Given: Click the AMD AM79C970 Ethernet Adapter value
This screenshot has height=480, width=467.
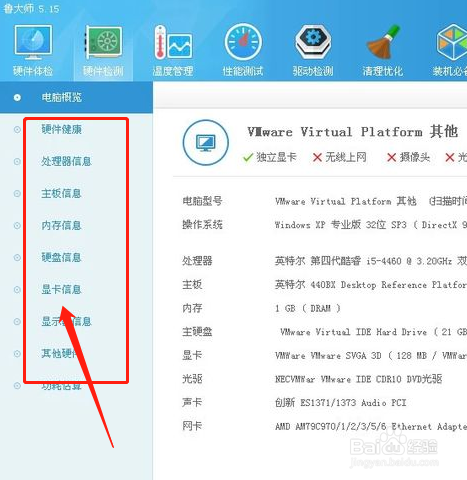Looking at the screenshot, I should pos(371,426).
